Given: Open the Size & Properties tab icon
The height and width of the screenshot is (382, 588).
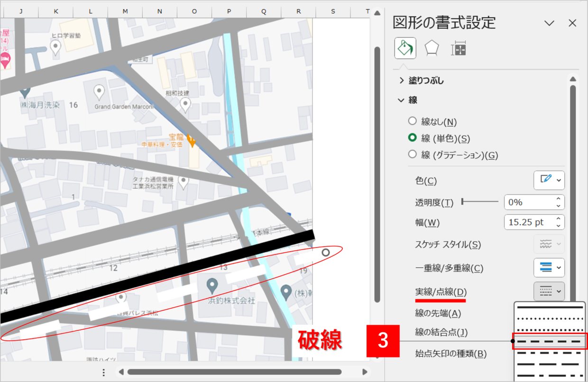Looking at the screenshot, I should (459, 48).
